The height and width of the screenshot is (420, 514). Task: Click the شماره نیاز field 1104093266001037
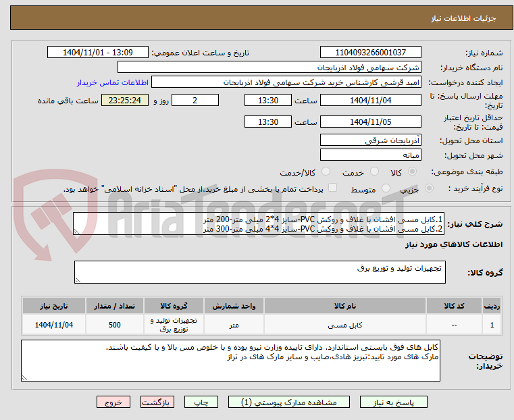point(370,52)
